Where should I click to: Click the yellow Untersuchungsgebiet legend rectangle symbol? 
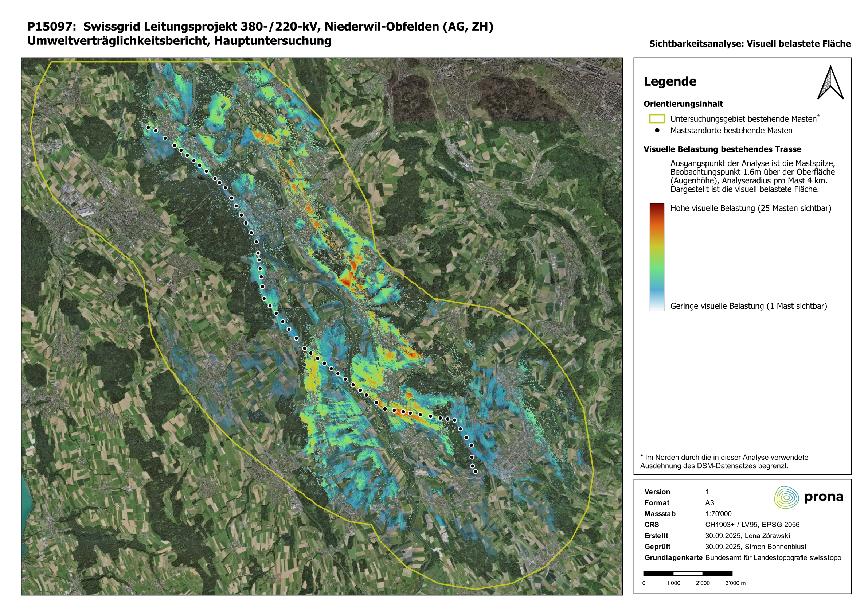(657, 119)
